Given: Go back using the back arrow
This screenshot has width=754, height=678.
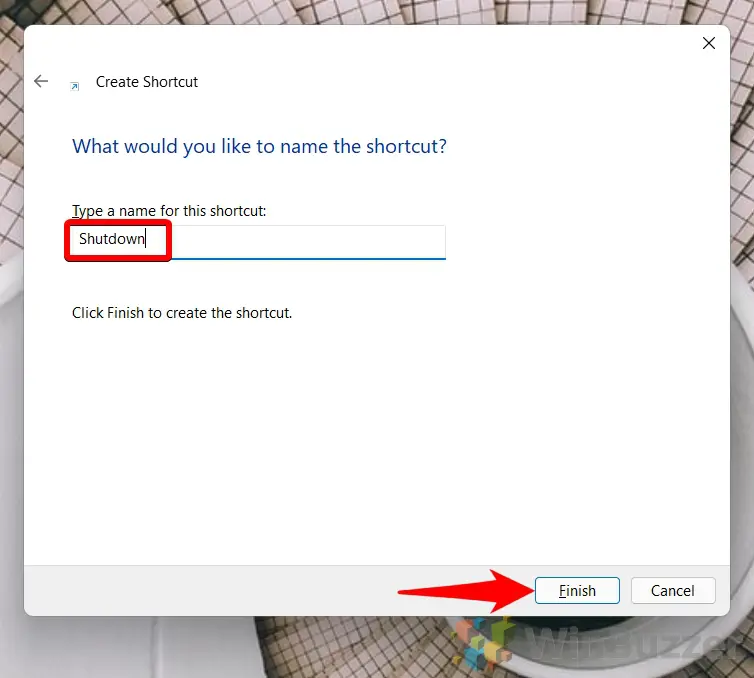Looking at the screenshot, I should coord(41,81).
